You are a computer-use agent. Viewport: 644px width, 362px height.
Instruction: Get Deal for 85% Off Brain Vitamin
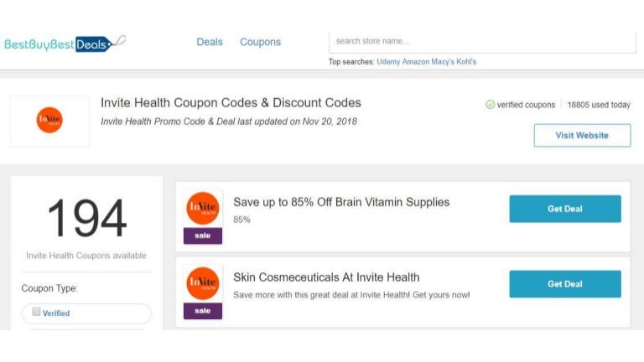(564, 209)
